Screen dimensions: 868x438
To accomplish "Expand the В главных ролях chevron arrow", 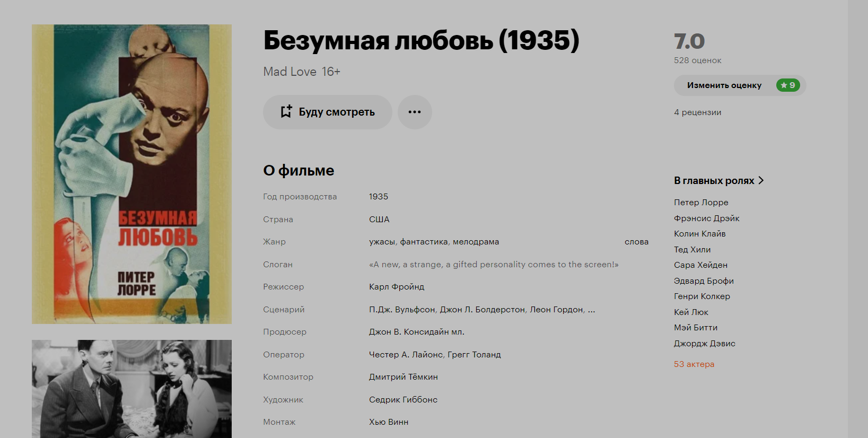I will coord(761,180).
